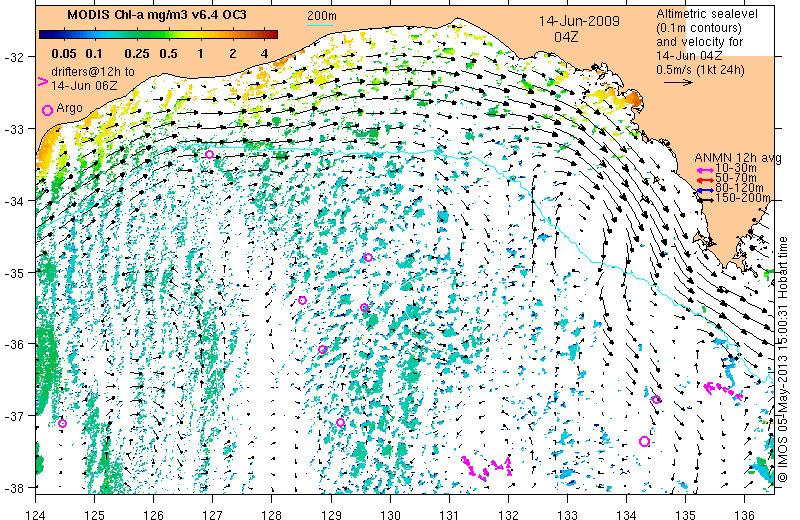Click the 80-120m depth label
The image size is (800, 520).
[x=739, y=188]
